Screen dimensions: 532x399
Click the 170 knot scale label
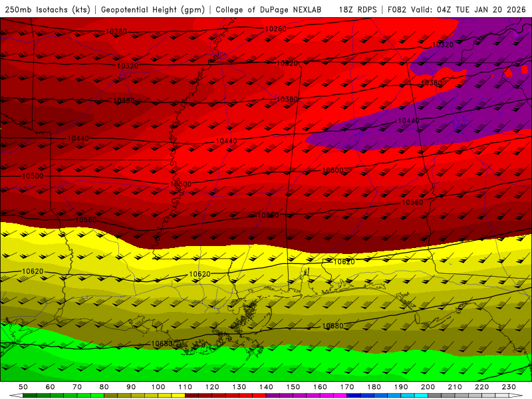[x=347, y=387]
